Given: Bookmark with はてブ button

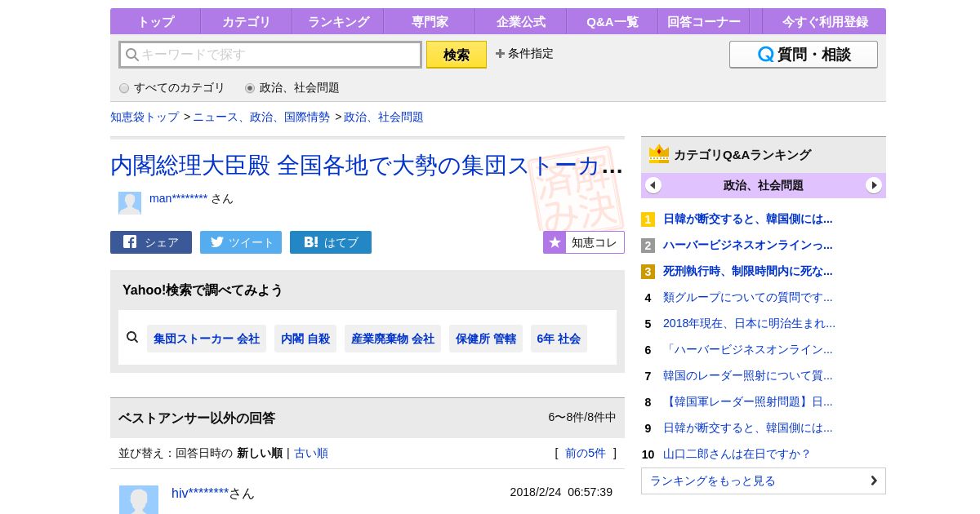Looking at the screenshot, I should click(331, 242).
